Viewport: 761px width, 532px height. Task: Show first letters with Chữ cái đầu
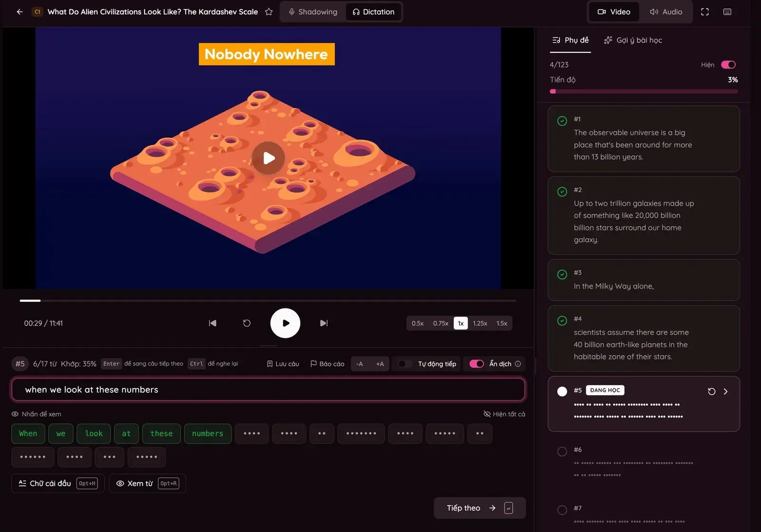pos(58,484)
